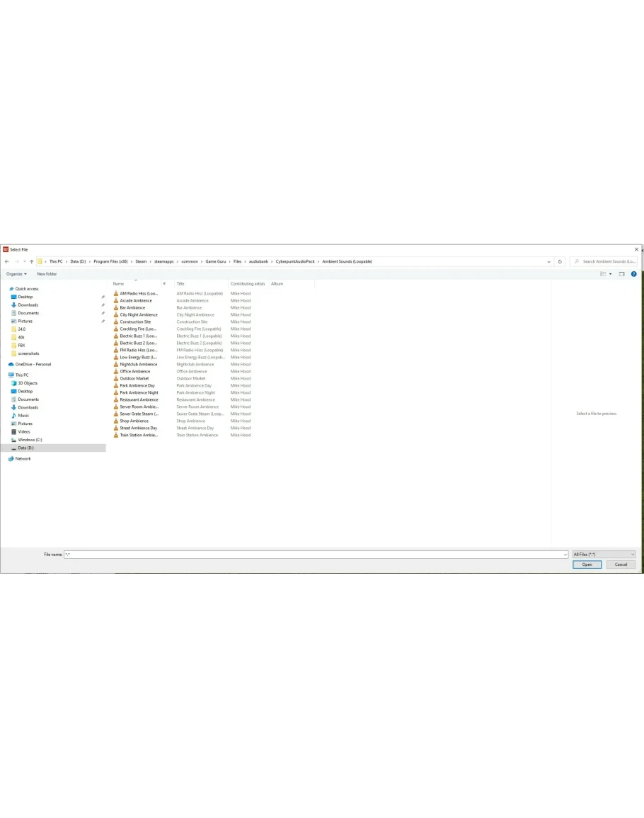Refresh the current folder listing
The height and width of the screenshot is (818, 644).
tap(560, 261)
